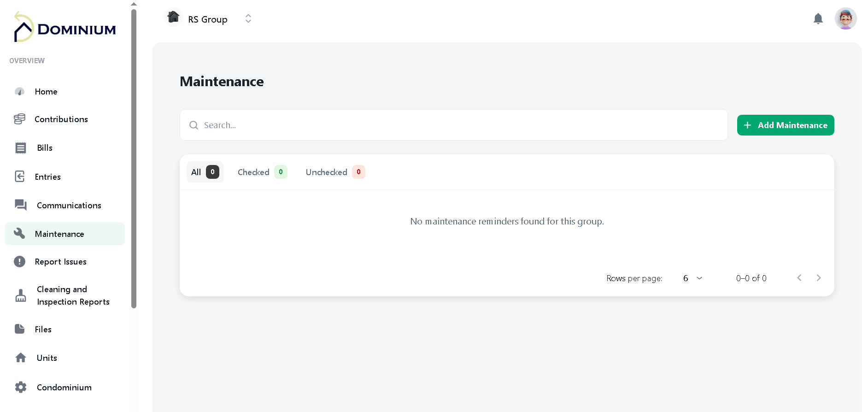The height and width of the screenshot is (412, 868).
Task: Click the Entries arrow icon
Action: click(x=20, y=177)
